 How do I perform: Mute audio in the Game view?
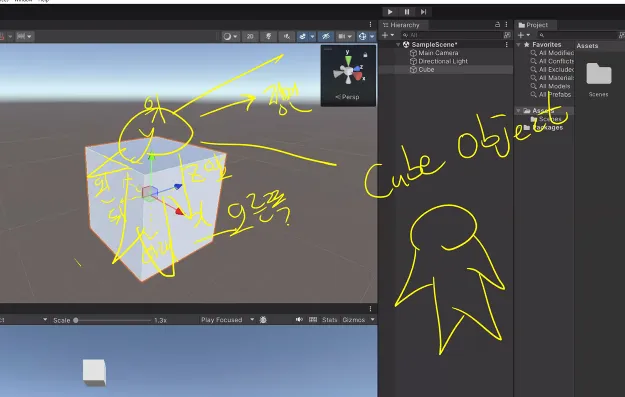299,320
